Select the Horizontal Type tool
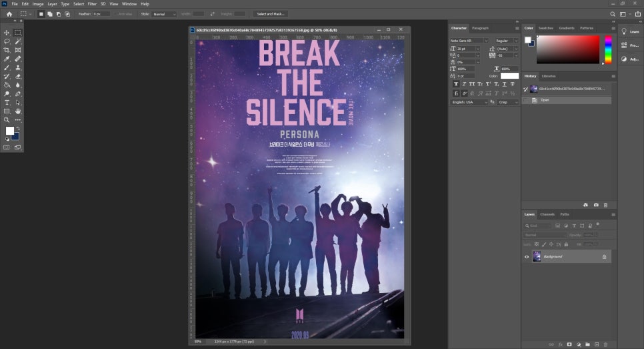This screenshot has height=349, width=644. [7, 103]
